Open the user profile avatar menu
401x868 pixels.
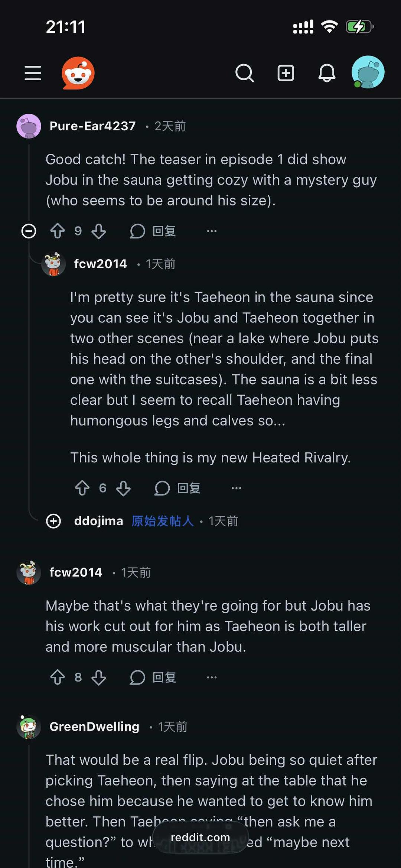368,72
